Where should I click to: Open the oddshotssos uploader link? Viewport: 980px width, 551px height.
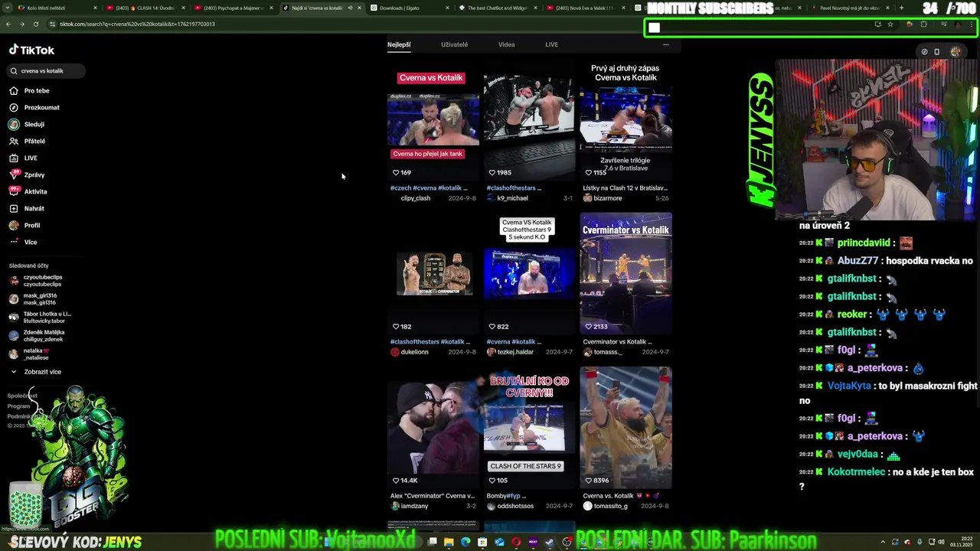coord(515,506)
